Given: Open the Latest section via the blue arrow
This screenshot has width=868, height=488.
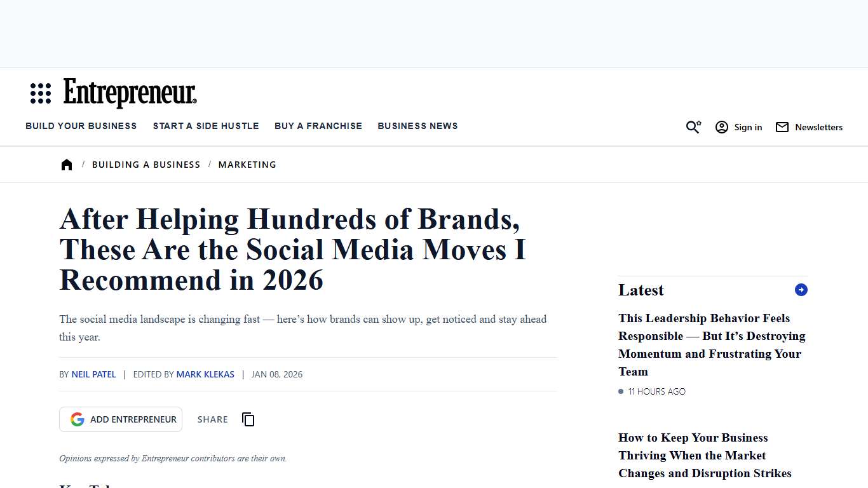Looking at the screenshot, I should (x=801, y=289).
